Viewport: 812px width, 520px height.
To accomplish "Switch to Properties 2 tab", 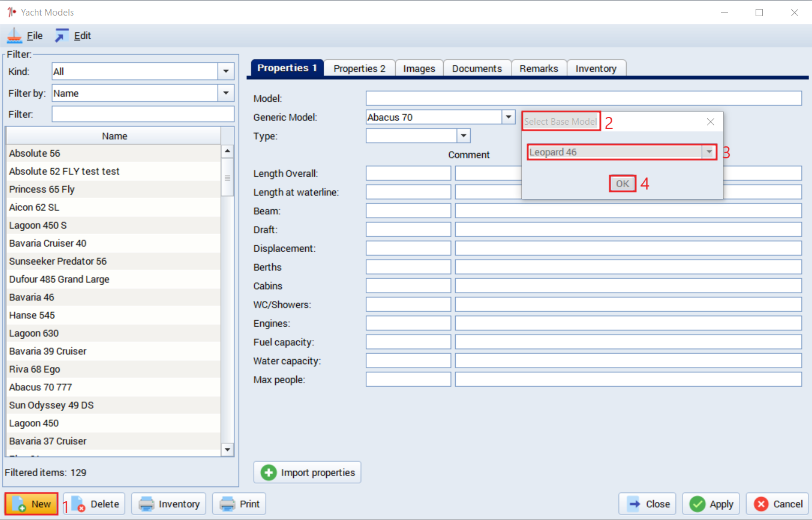I will pyautogui.click(x=359, y=68).
